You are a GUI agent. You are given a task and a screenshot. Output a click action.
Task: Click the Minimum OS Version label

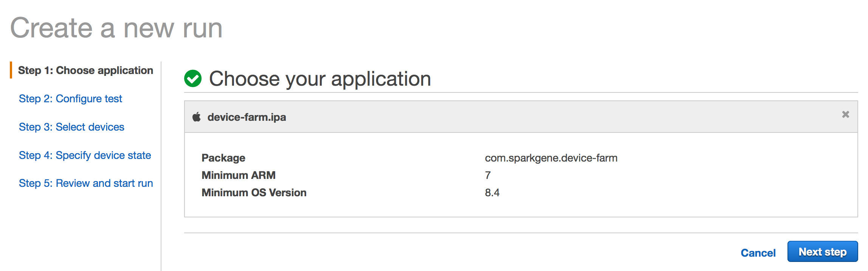[x=254, y=193]
